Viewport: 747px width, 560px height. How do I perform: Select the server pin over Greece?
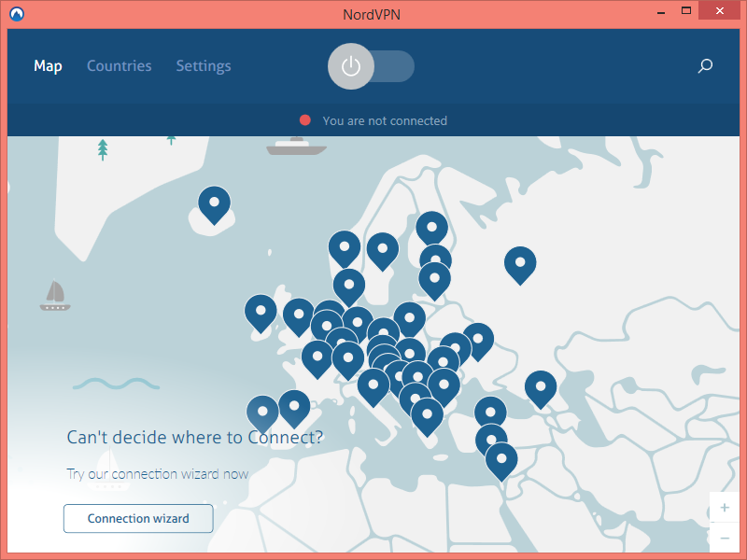coord(428,417)
